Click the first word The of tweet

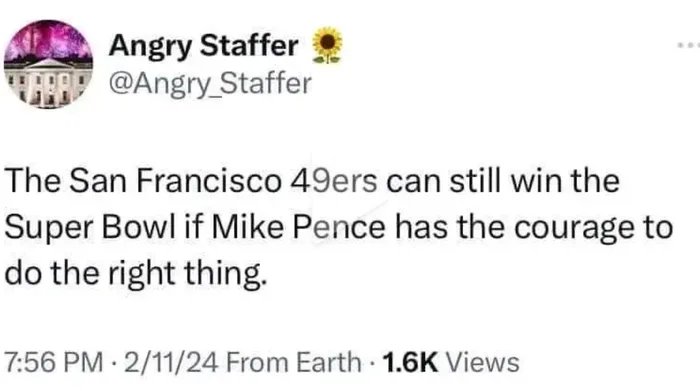point(32,181)
